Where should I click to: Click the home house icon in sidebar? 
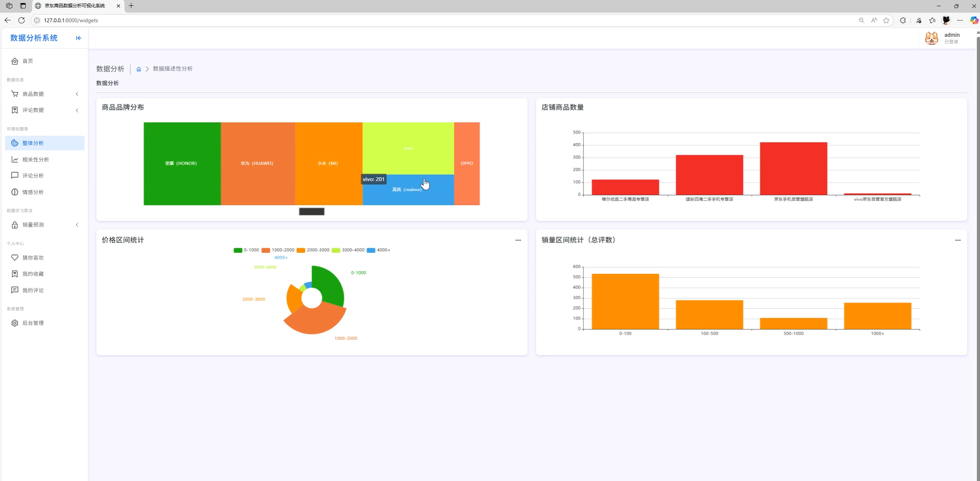pyautogui.click(x=15, y=61)
